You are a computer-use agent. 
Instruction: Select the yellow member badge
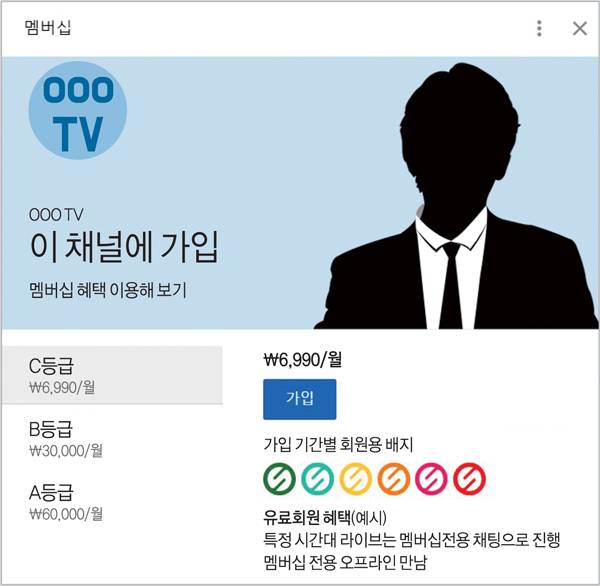(x=355, y=478)
